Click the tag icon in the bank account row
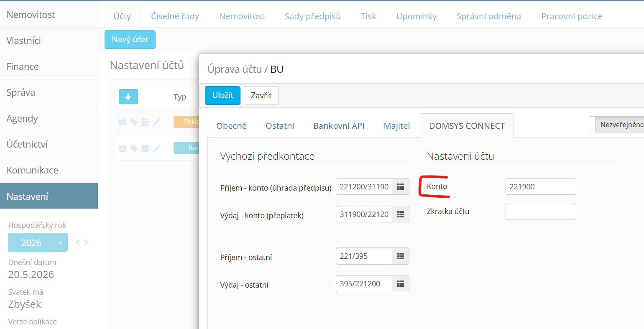This screenshot has width=644, height=329. coord(134,148)
